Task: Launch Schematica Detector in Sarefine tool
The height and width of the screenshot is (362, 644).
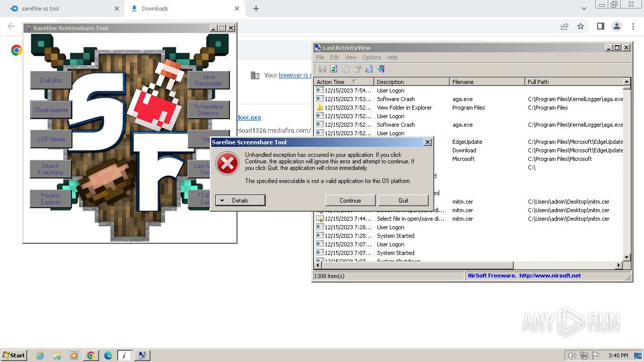Action: 208,110
